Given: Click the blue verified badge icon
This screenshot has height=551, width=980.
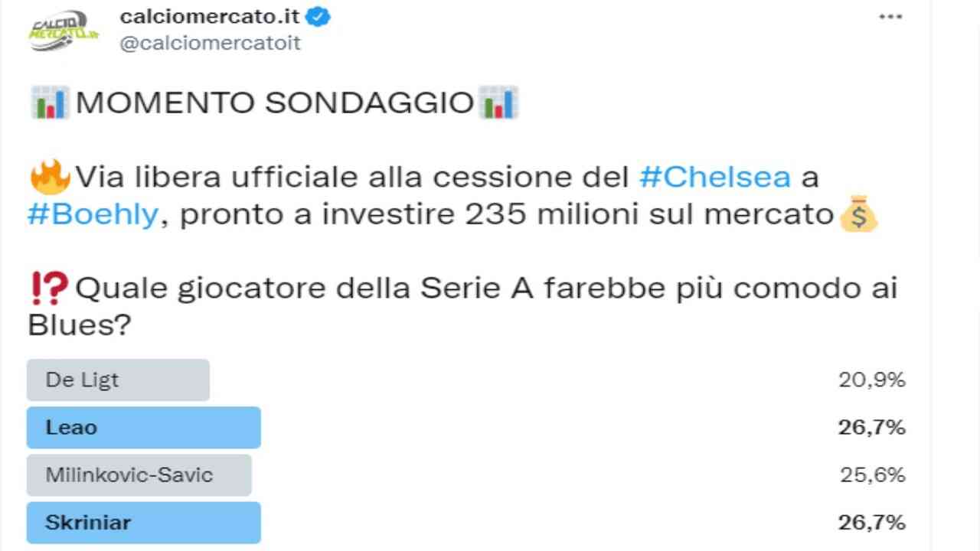Looking at the screenshot, I should 318,18.
